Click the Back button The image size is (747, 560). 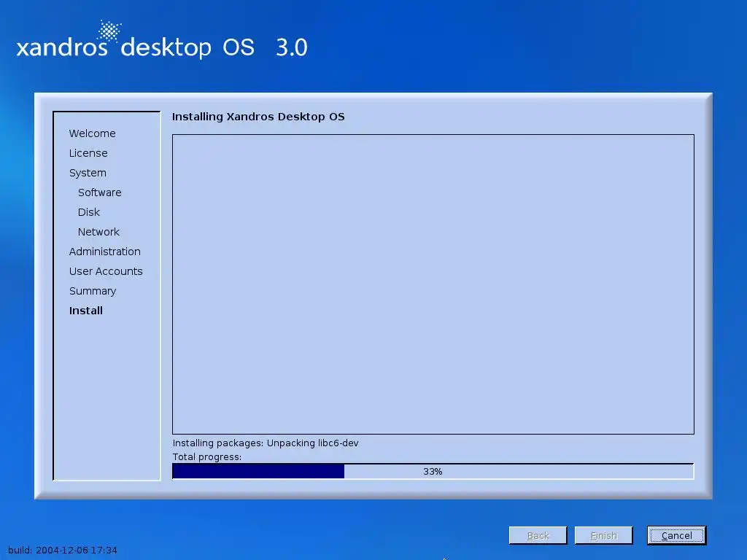click(x=538, y=535)
